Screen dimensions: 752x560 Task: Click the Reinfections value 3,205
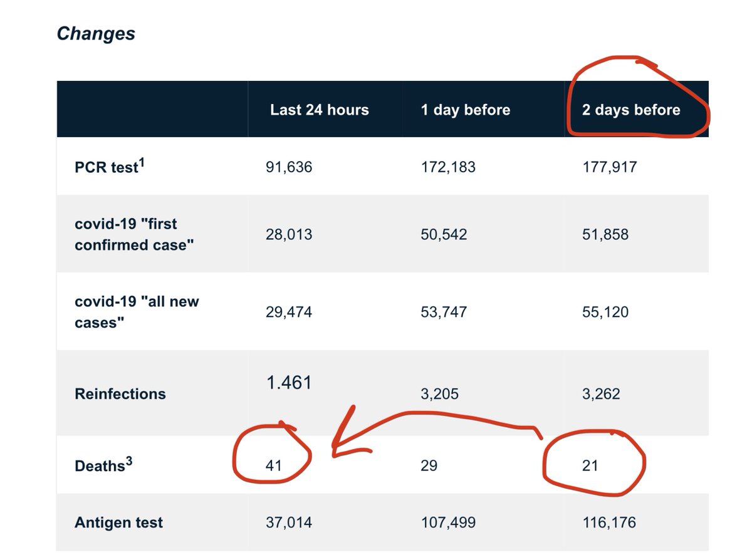[440, 394]
